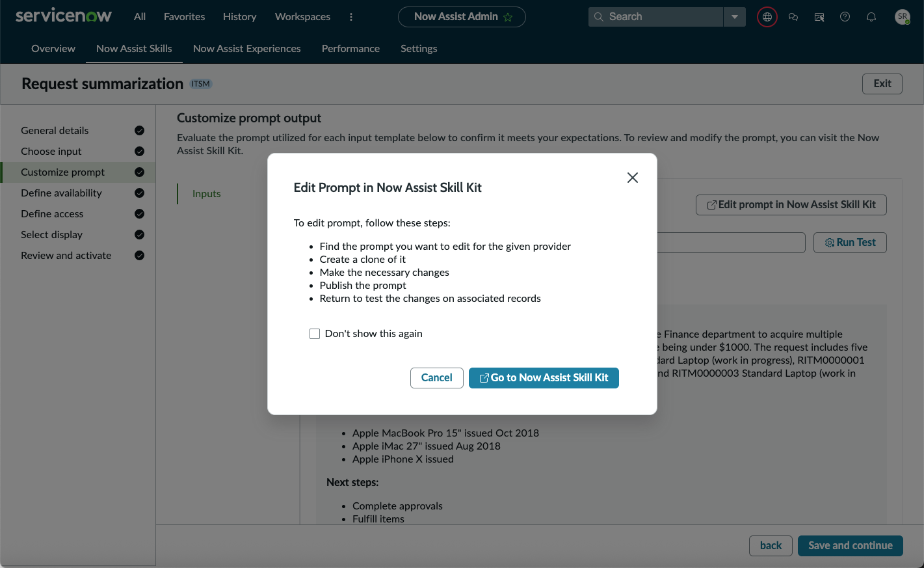Screen dimensions: 924x568
Task: Open the Workspaces menu
Action: tap(302, 17)
